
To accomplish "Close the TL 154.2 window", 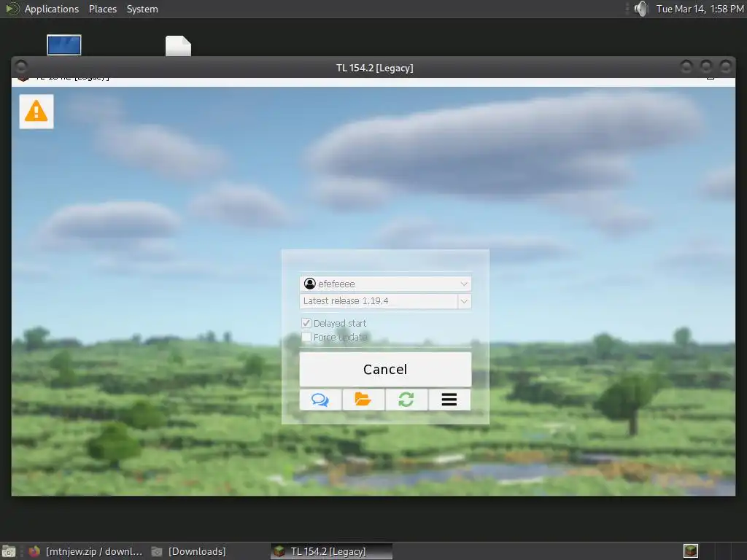I will 725,66.
